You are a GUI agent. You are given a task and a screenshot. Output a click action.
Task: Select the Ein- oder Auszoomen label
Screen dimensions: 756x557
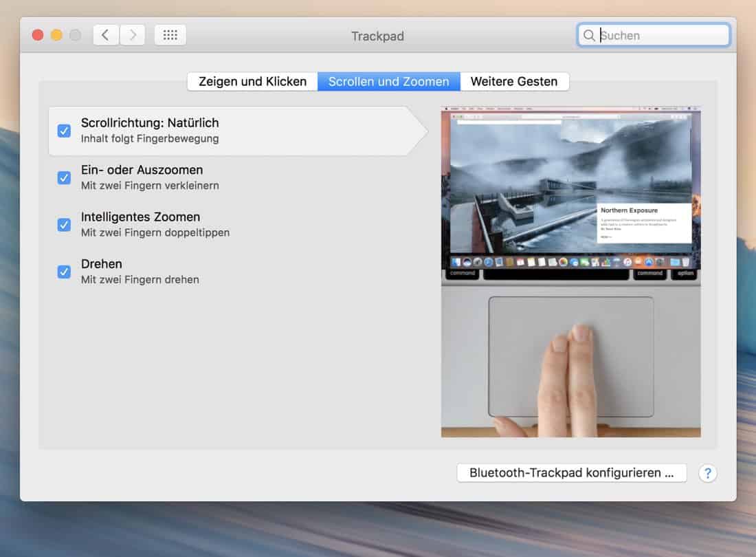142,170
